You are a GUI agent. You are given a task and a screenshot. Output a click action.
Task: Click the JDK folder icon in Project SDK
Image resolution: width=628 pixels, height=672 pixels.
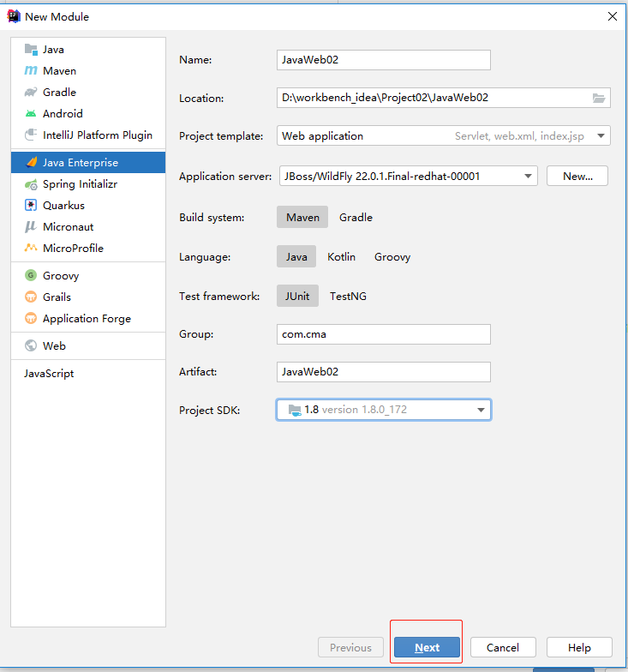tap(295, 410)
